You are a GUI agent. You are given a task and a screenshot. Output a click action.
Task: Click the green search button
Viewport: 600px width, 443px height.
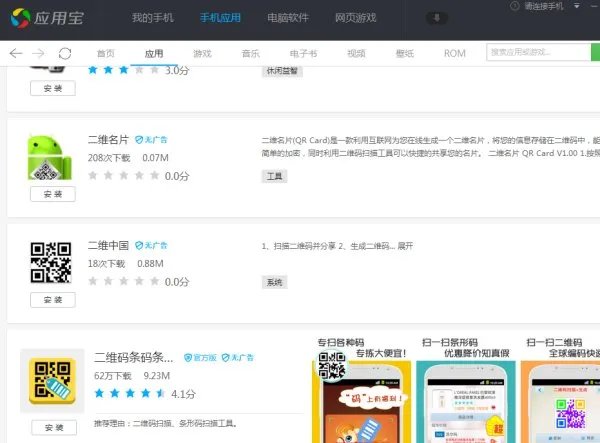pos(595,52)
